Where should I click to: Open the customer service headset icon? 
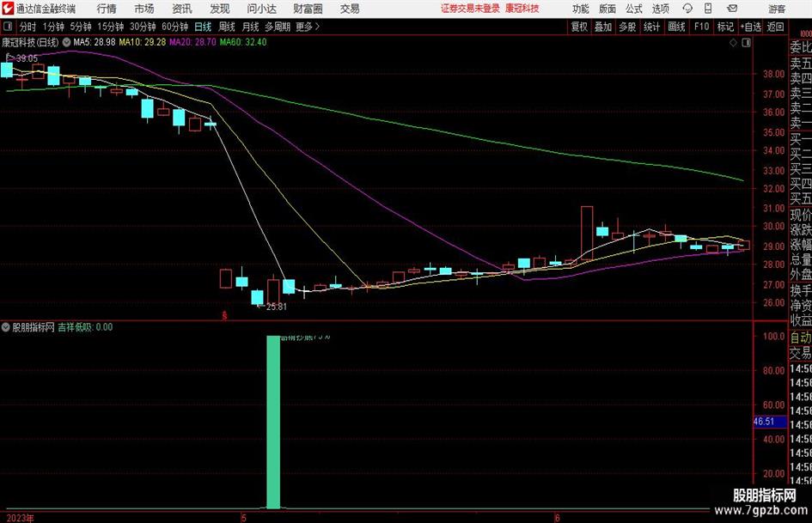[687, 9]
